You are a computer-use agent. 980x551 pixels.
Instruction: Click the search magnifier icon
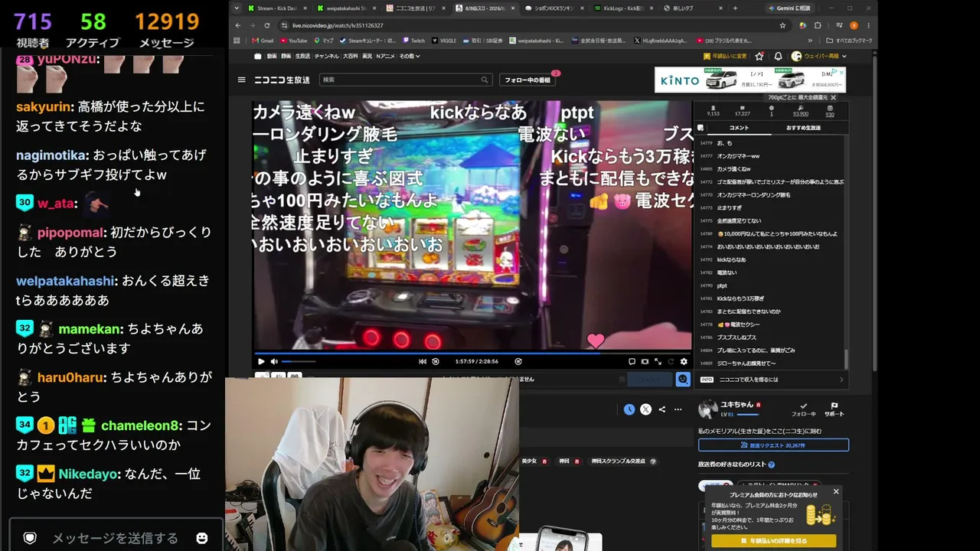click(485, 80)
